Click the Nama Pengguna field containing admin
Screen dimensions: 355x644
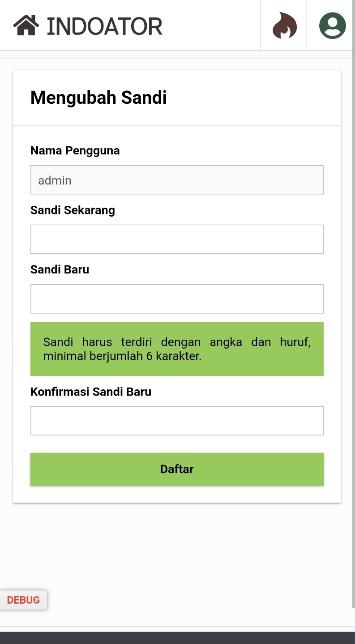177,180
